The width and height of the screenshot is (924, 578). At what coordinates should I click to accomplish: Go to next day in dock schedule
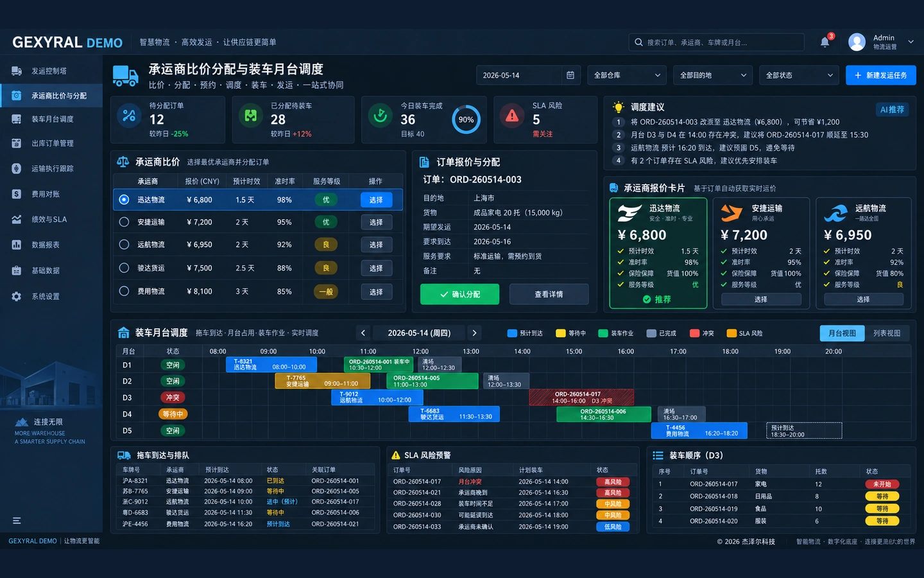474,333
